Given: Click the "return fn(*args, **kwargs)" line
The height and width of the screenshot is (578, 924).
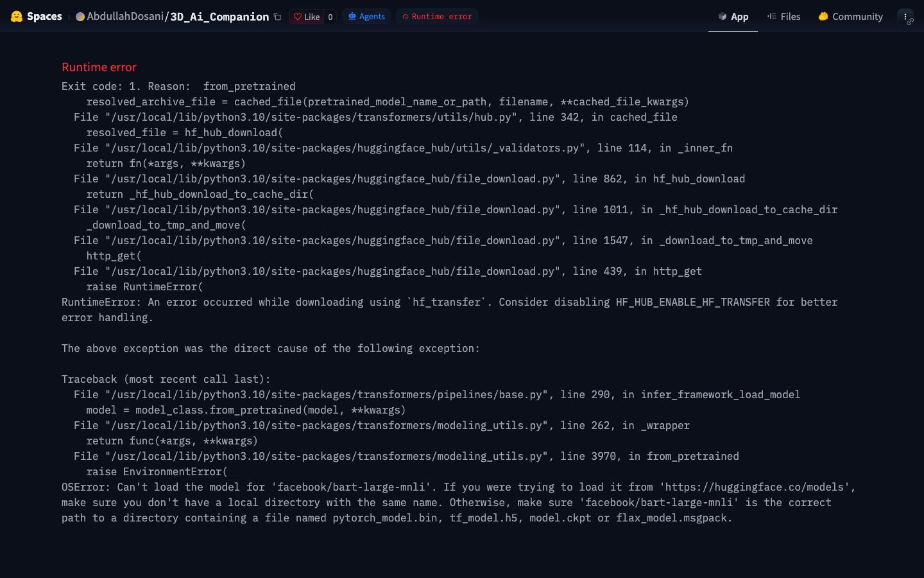Looking at the screenshot, I should [x=166, y=163].
